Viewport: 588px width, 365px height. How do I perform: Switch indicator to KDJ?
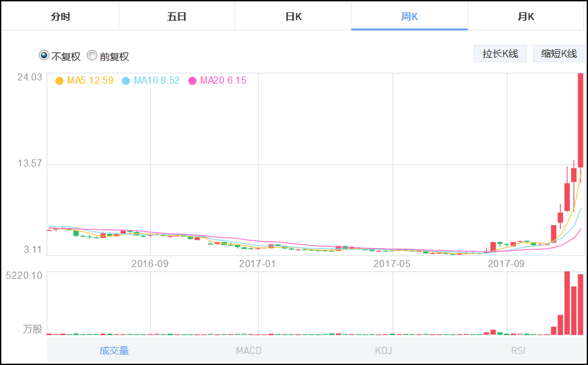383,351
